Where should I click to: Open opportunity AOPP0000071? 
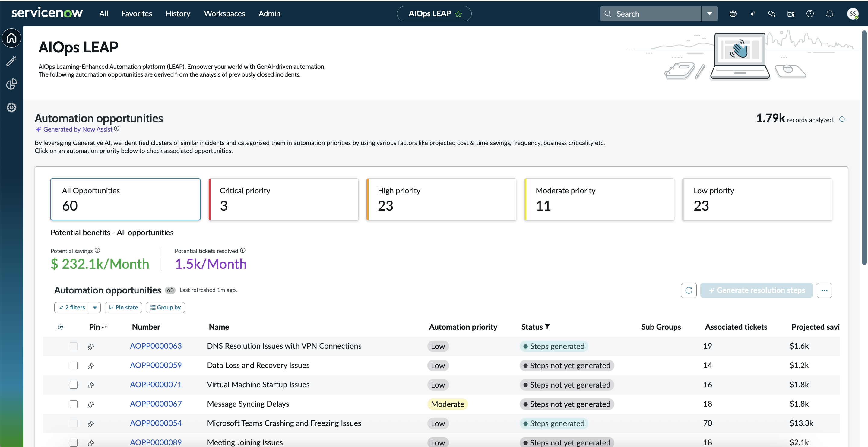(156, 385)
